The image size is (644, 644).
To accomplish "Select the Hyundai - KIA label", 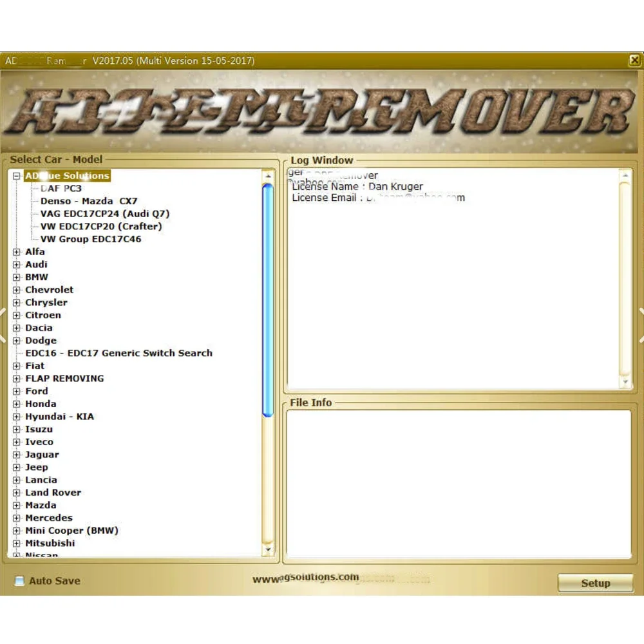I will point(59,417).
